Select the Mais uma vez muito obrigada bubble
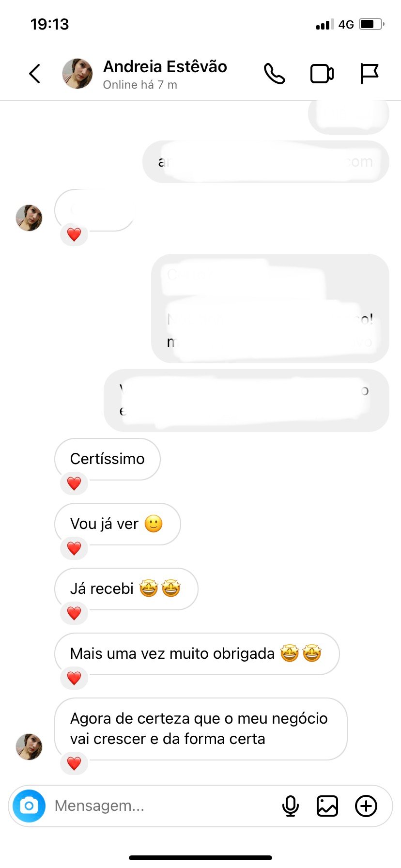Screen dimensions: 401x868 pos(197,653)
